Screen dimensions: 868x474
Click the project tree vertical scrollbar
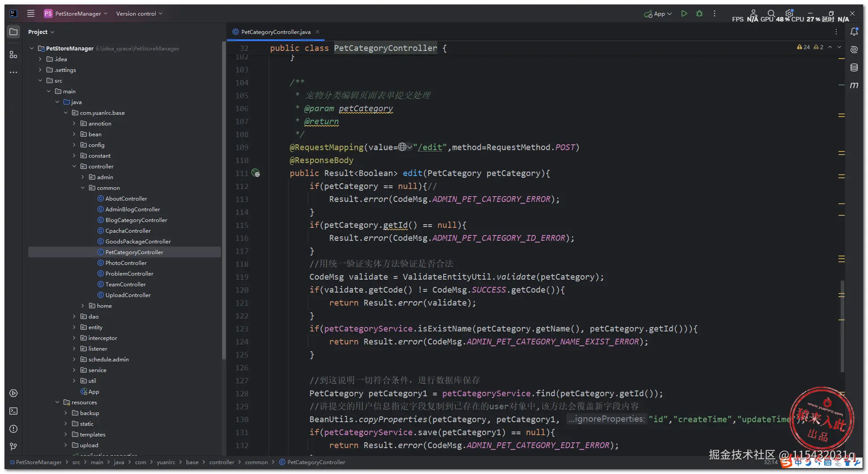(x=224, y=201)
